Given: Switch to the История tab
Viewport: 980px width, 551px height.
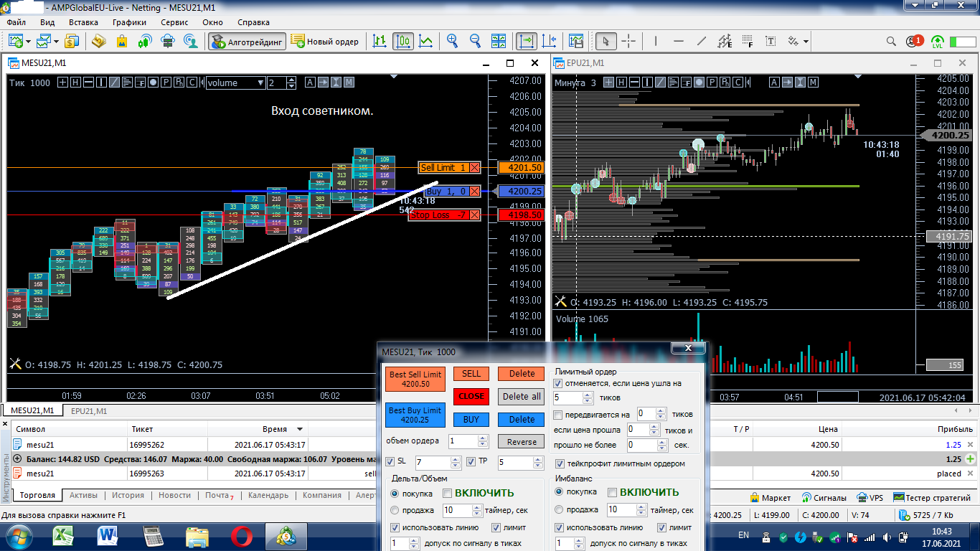Looking at the screenshot, I should pyautogui.click(x=128, y=496).
